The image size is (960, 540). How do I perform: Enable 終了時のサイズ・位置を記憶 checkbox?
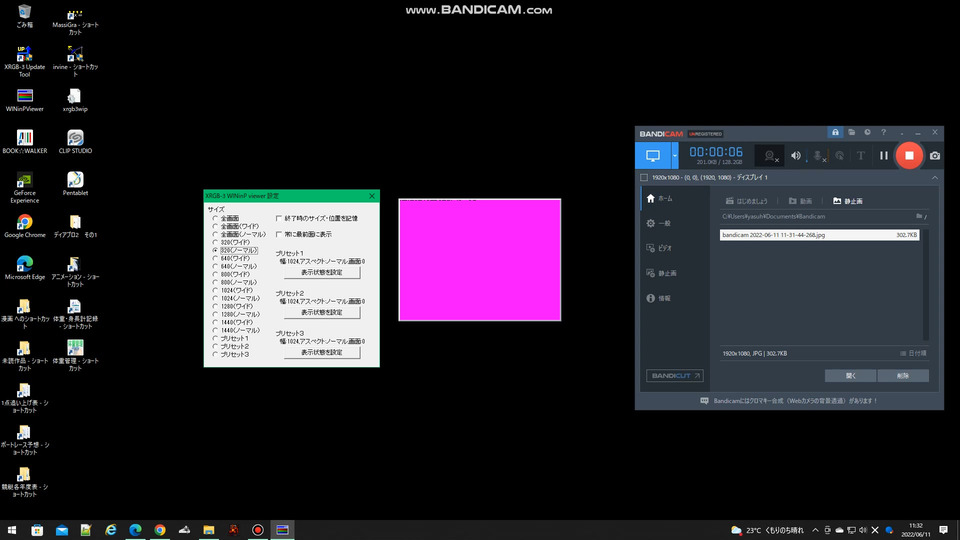(x=279, y=218)
